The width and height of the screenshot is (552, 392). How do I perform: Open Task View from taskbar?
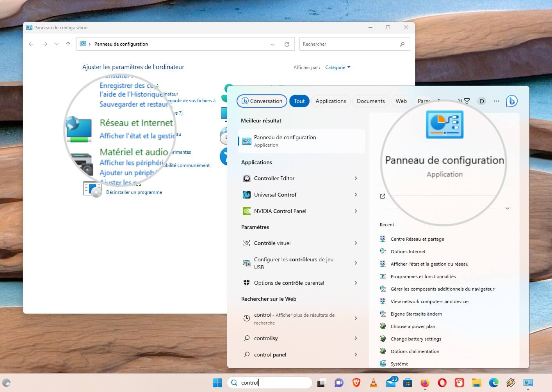321,383
